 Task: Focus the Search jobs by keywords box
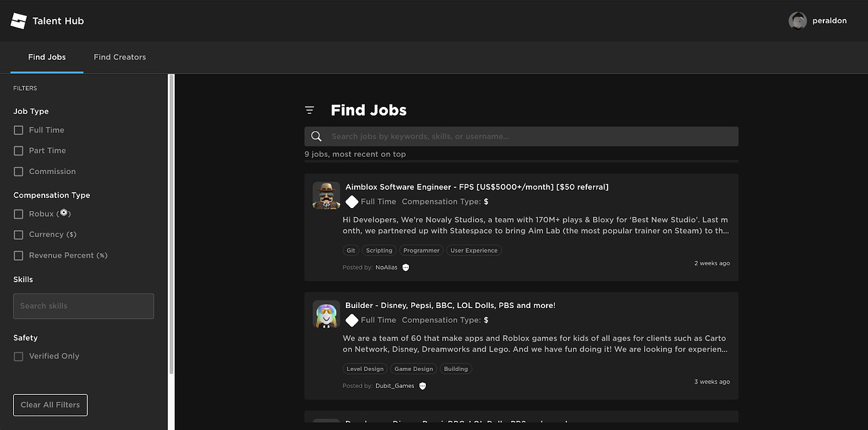521,136
